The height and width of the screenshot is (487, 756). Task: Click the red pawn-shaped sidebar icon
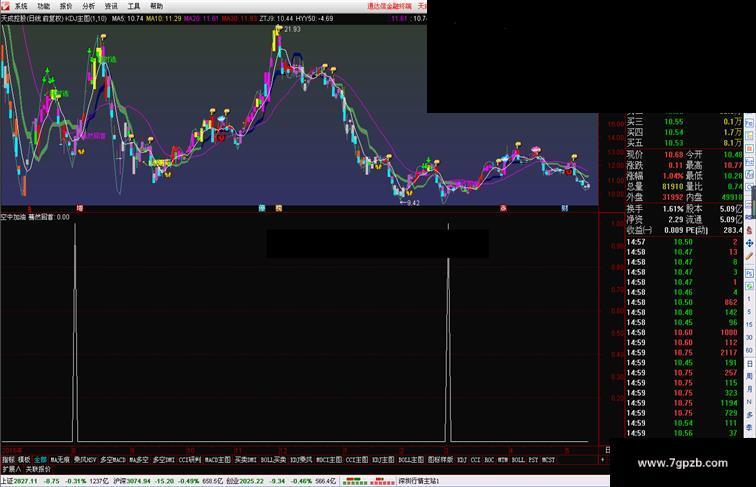(750, 230)
